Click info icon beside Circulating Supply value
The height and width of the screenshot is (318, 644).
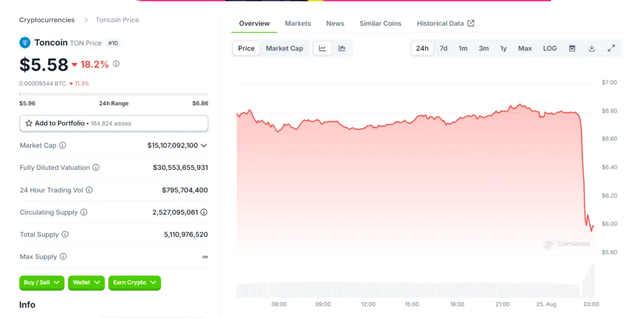(204, 212)
